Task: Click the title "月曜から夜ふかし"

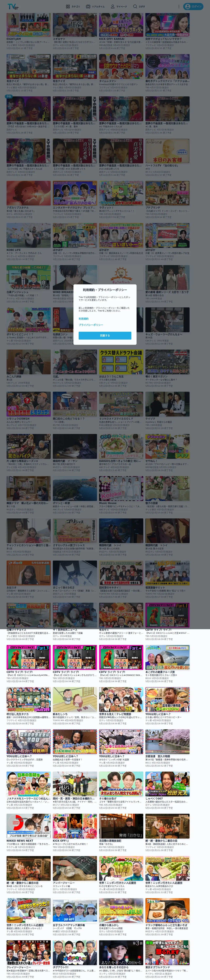Action: (109, 926)
